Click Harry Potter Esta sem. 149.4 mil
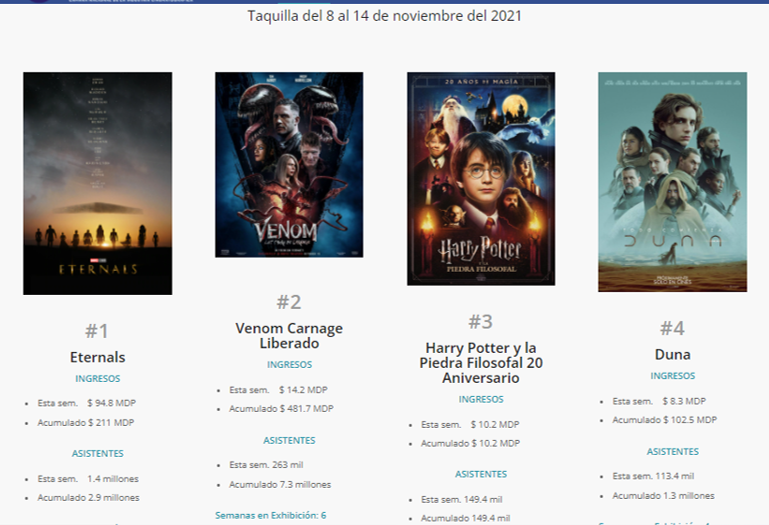The image size is (769, 525). coord(461,500)
